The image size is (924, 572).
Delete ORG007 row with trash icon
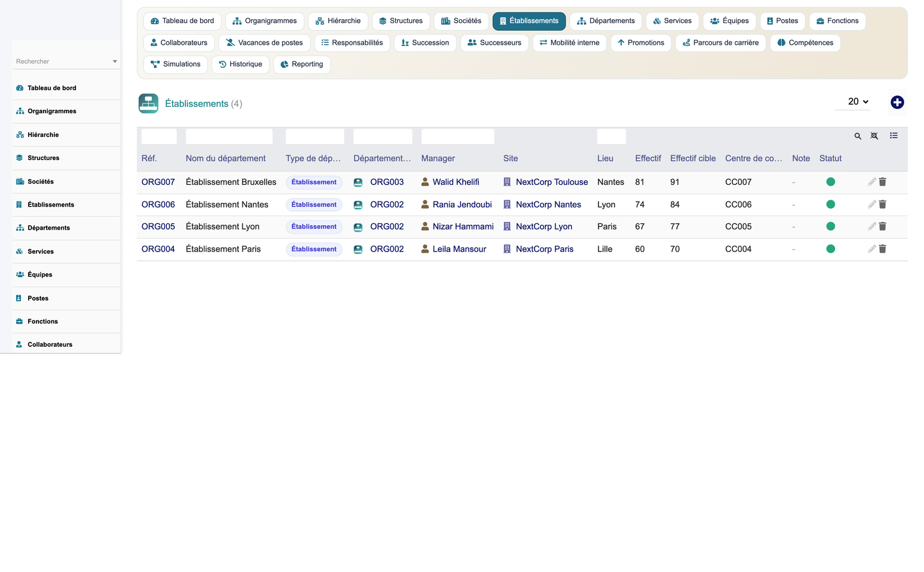click(882, 182)
